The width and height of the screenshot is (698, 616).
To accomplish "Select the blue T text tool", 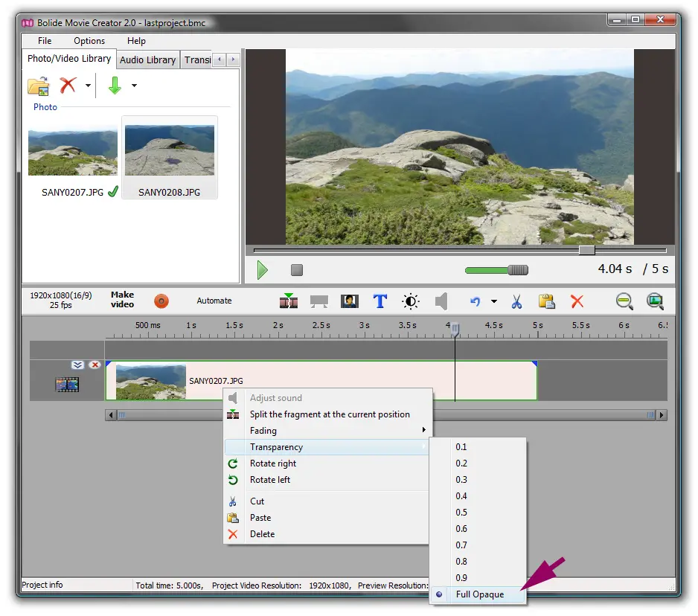I will point(380,301).
